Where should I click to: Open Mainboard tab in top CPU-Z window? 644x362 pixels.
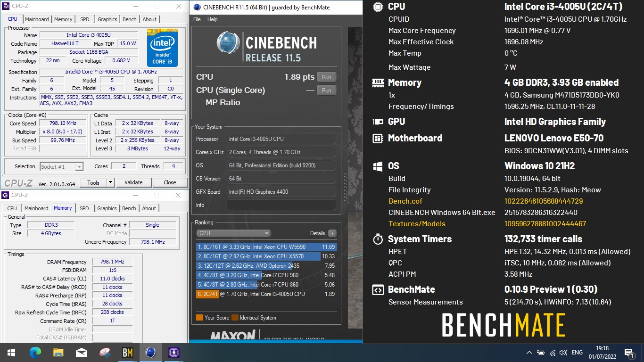point(37,19)
